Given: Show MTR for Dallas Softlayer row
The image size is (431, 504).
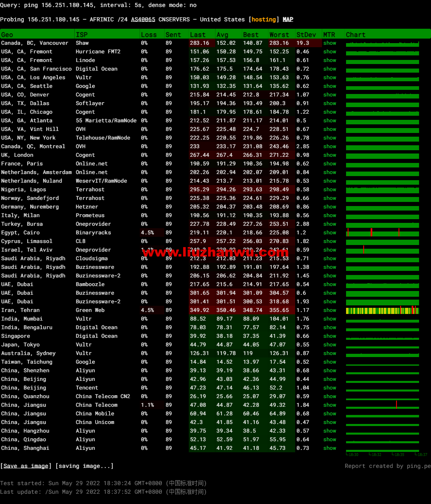Looking at the screenshot, I should (330, 103).
